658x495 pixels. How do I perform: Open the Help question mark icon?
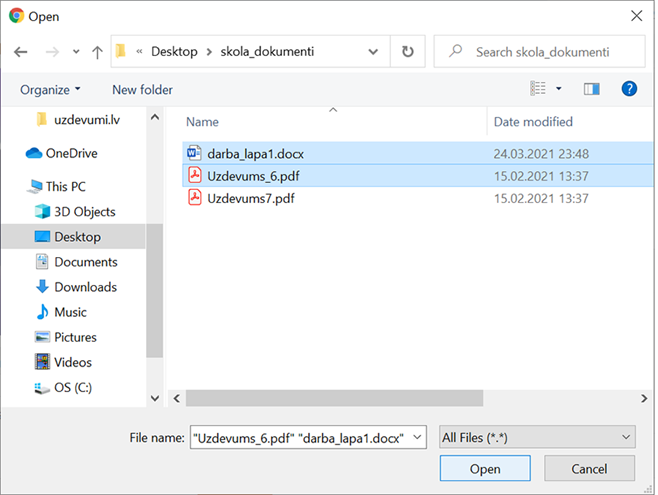[629, 89]
